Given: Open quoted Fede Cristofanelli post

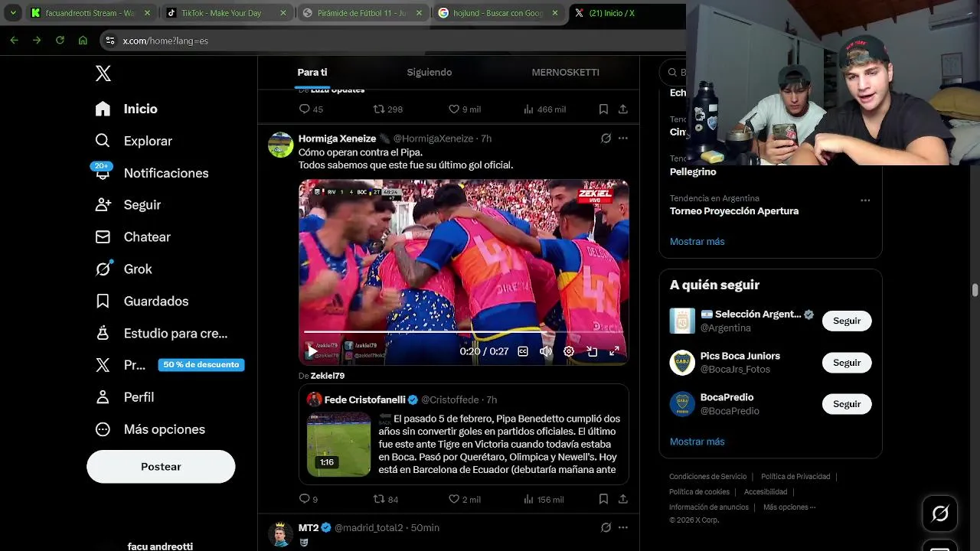Looking at the screenshot, I should [464, 434].
